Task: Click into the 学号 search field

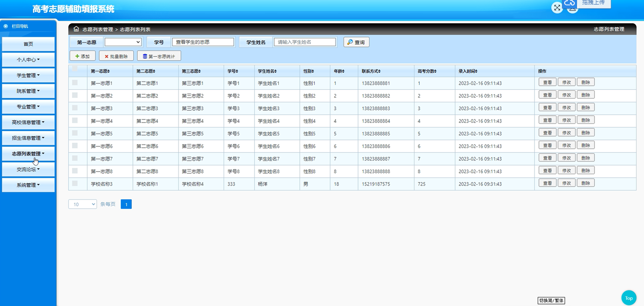Action: 203,42
